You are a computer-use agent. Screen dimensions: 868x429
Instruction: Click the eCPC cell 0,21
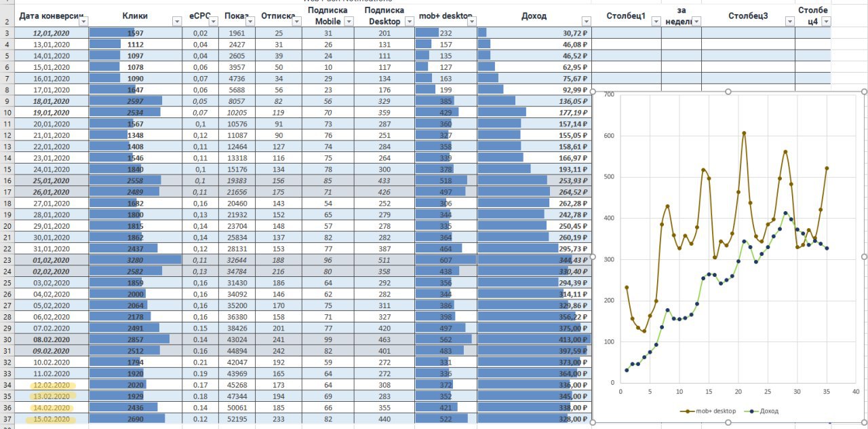200,362
